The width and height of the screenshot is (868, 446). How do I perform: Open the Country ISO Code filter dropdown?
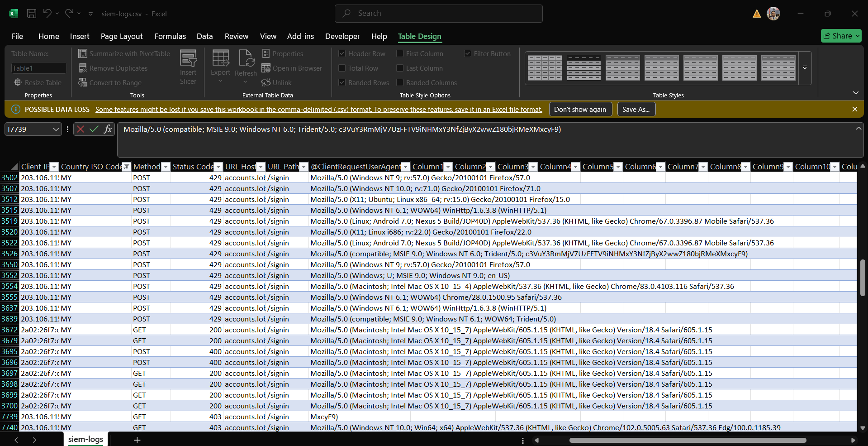[126, 167]
